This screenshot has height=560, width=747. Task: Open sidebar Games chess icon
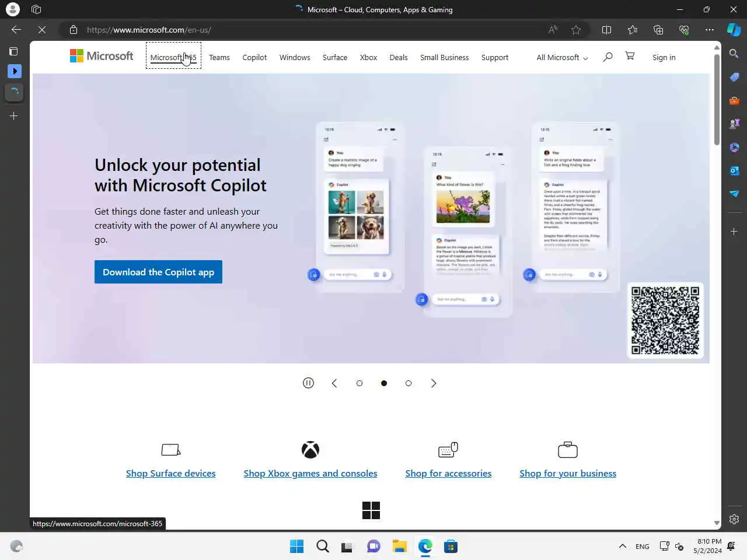[x=734, y=124]
